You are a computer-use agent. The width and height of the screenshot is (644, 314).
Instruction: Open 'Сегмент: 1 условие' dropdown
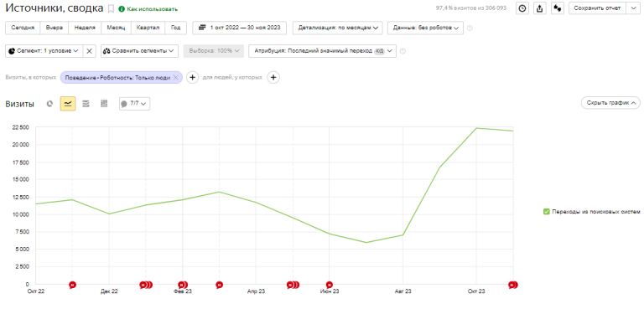tap(44, 51)
